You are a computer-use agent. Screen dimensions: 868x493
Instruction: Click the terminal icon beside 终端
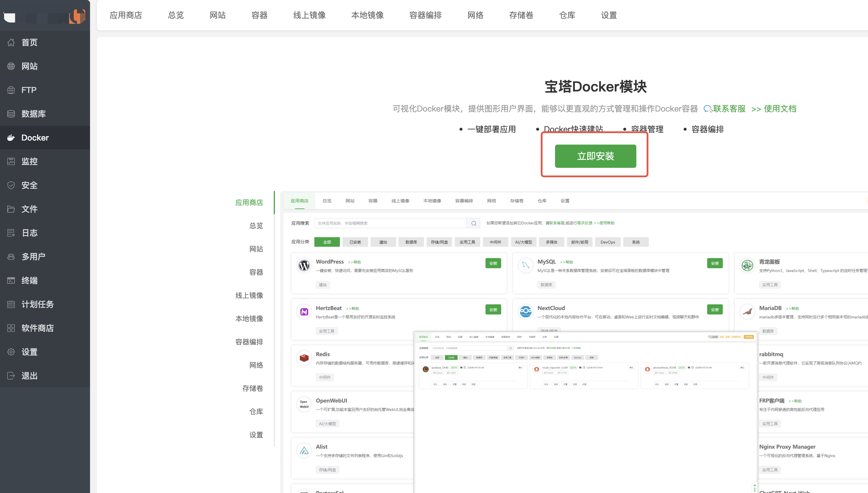11,280
